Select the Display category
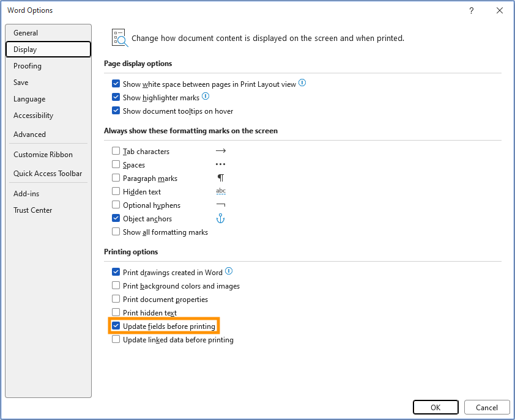This screenshot has height=420, width=515. click(x=48, y=50)
